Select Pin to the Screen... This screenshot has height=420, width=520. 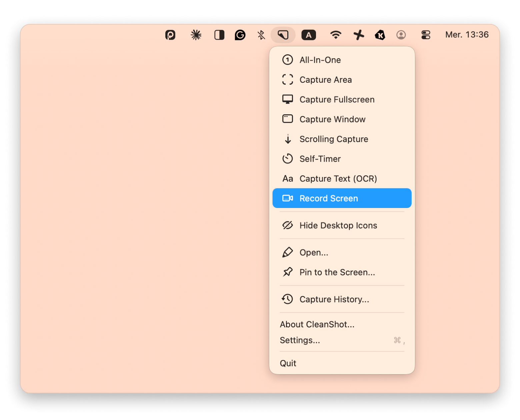[342, 272]
